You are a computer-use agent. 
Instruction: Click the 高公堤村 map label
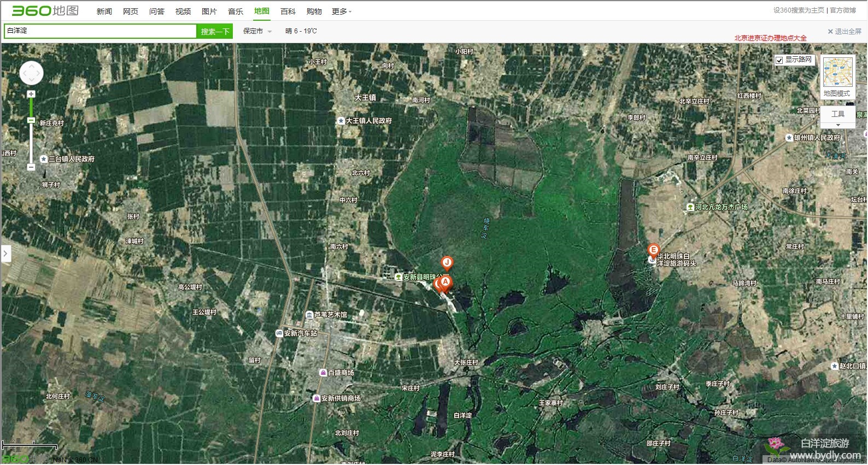click(190, 287)
